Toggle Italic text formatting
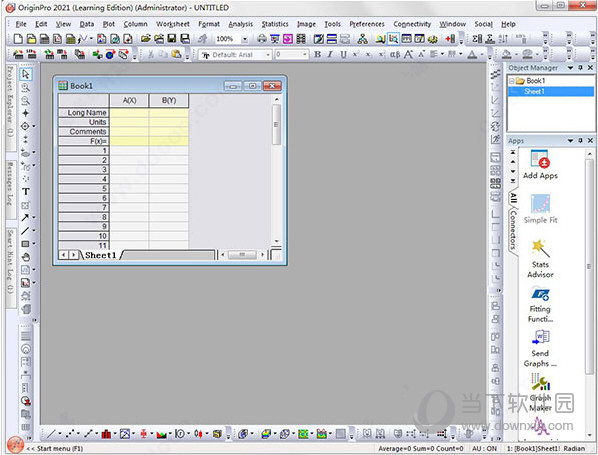Screen dimensions: 598x455 pos(330,55)
